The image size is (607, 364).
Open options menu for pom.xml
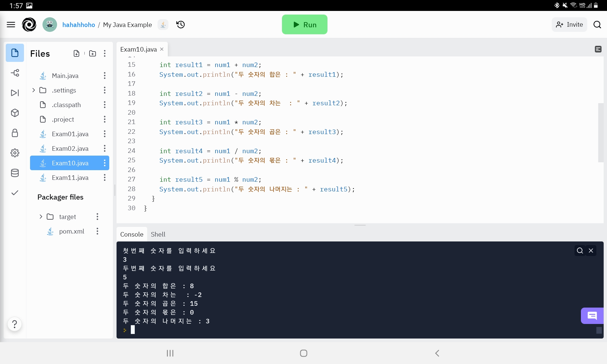pos(97,231)
